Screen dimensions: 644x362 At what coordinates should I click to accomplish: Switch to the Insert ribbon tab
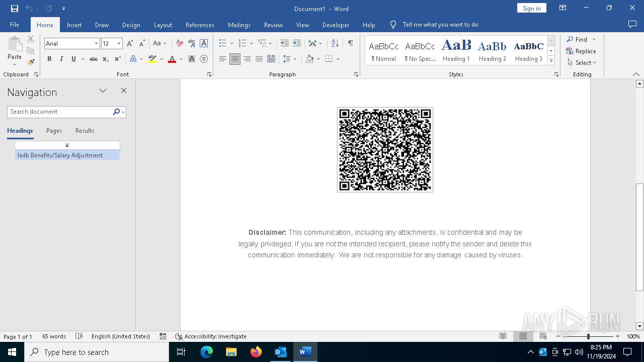74,25
